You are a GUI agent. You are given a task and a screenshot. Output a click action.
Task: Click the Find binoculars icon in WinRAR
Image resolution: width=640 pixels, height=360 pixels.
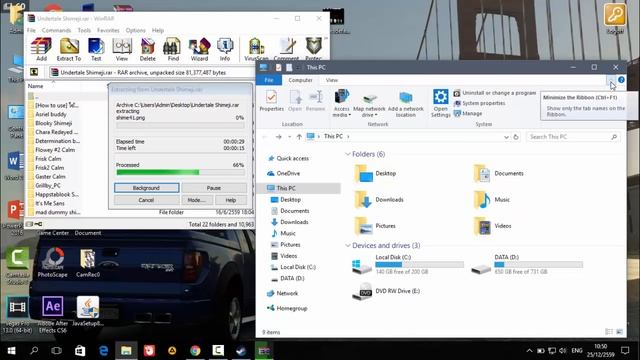pos(173,49)
